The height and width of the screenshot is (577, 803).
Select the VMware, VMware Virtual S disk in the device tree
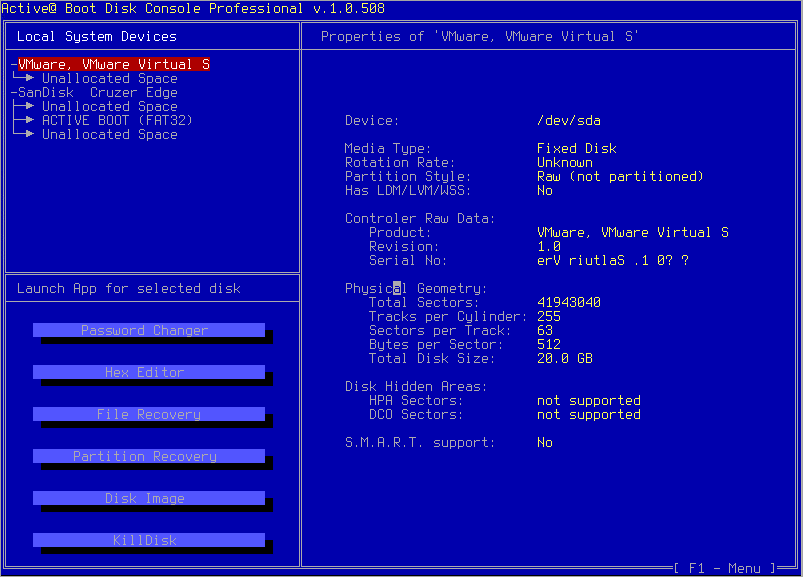tap(114, 64)
